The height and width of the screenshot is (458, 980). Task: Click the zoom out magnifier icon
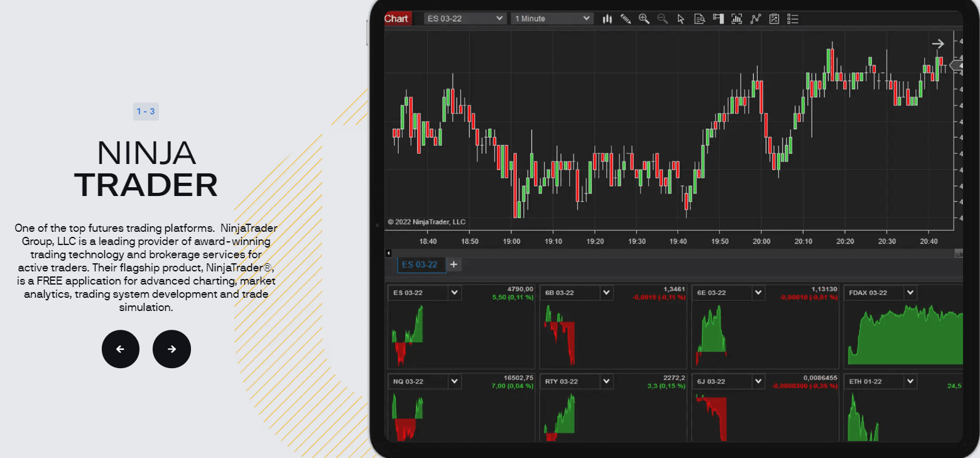click(x=662, y=19)
